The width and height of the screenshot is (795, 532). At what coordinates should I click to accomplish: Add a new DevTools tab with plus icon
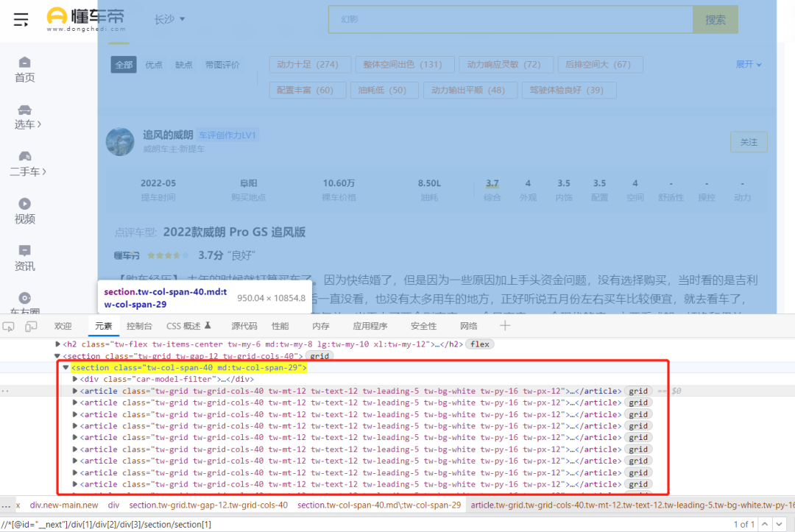505,326
